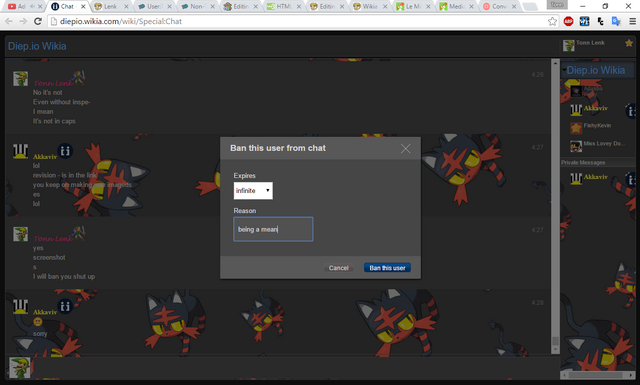Viewport: 640px width, 385px height.
Task: Switch to the YouTube tab
Action: tap(22, 6)
